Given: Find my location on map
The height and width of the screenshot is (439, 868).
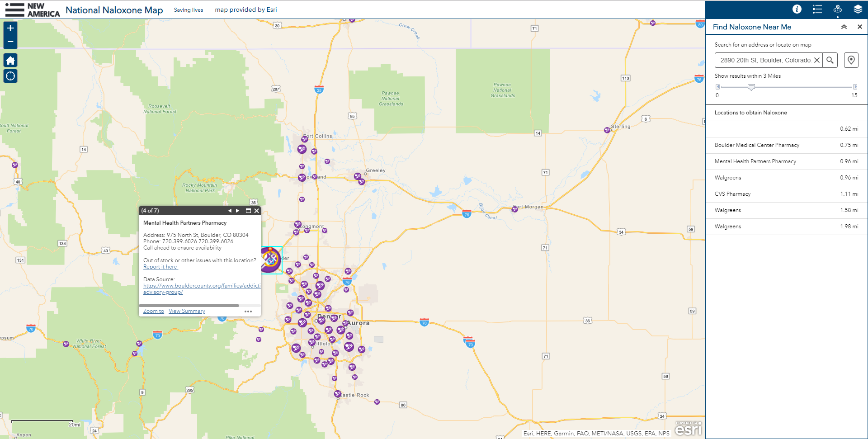Looking at the screenshot, I should click(x=10, y=76).
